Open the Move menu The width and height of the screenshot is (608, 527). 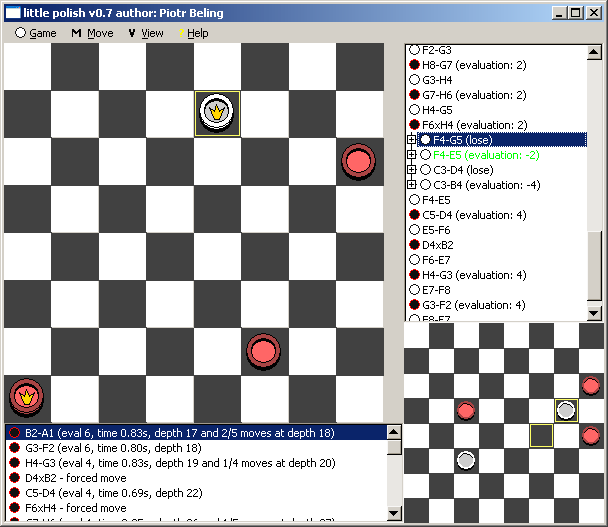coord(92,33)
